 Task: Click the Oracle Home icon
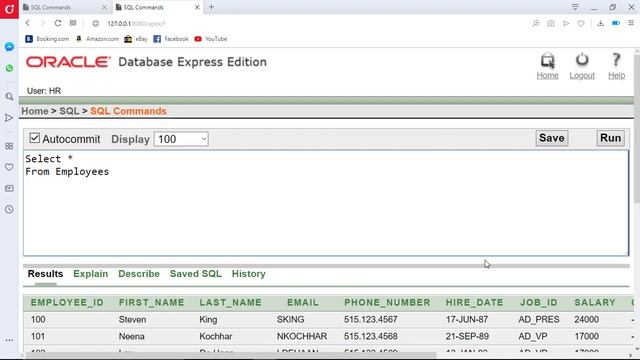coord(547,61)
